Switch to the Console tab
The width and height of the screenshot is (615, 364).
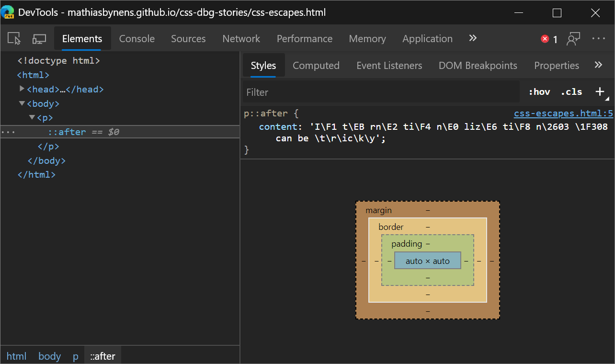pyautogui.click(x=137, y=39)
